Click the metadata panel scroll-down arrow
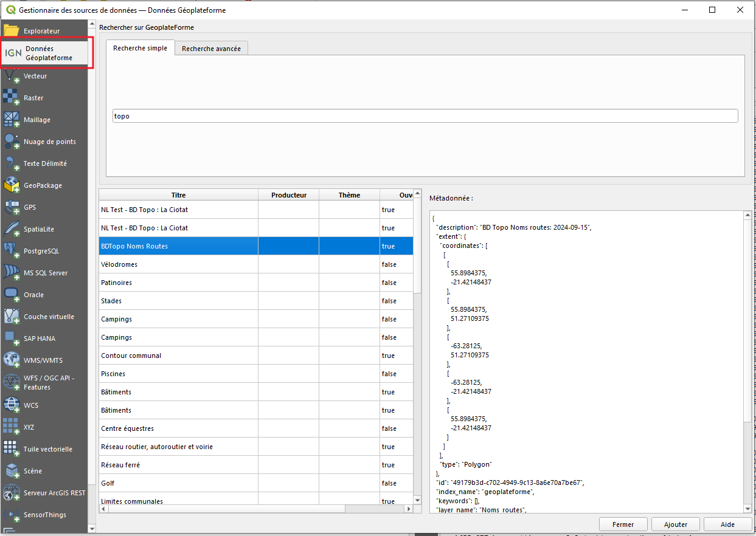Image resolution: width=756 pixels, height=536 pixels. pyautogui.click(x=747, y=508)
